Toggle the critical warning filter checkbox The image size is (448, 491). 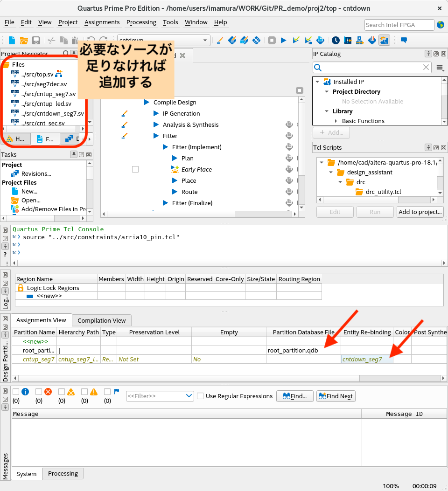coord(62,392)
